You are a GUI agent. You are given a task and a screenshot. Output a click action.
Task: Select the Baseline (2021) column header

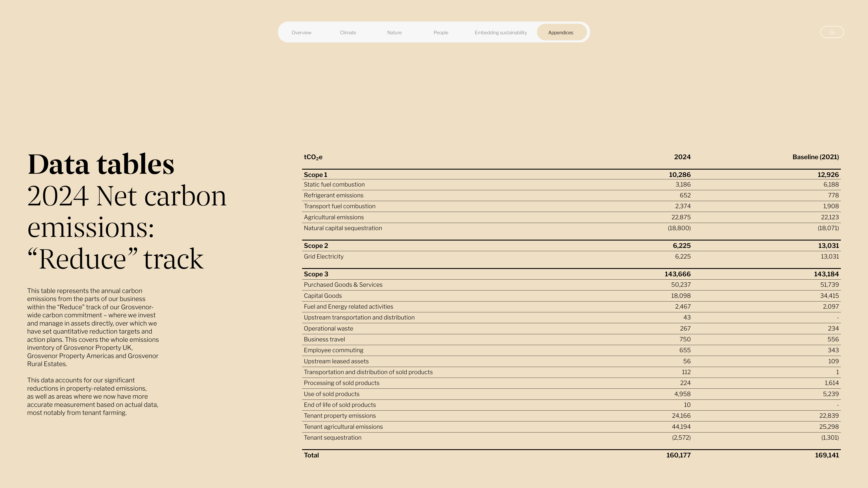coord(815,157)
